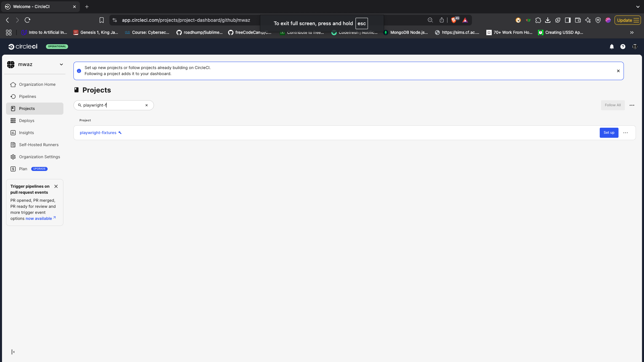Click the CircleCI logo
The image size is (644, 362).
(23, 47)
